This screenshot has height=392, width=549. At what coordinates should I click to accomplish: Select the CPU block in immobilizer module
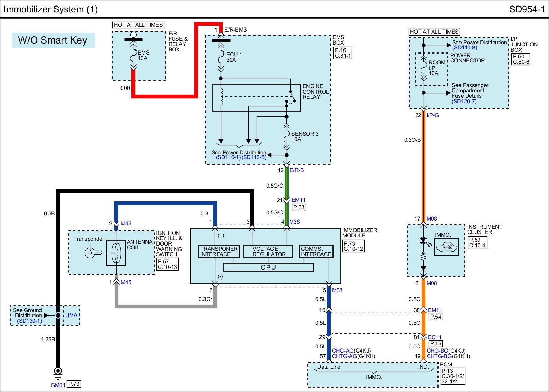point(268,267)
